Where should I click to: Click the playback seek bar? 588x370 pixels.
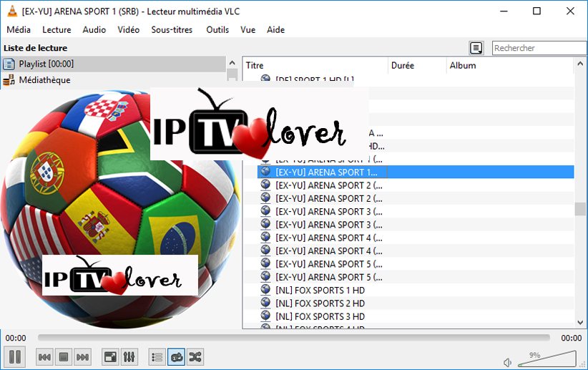[x=293, y=338]
